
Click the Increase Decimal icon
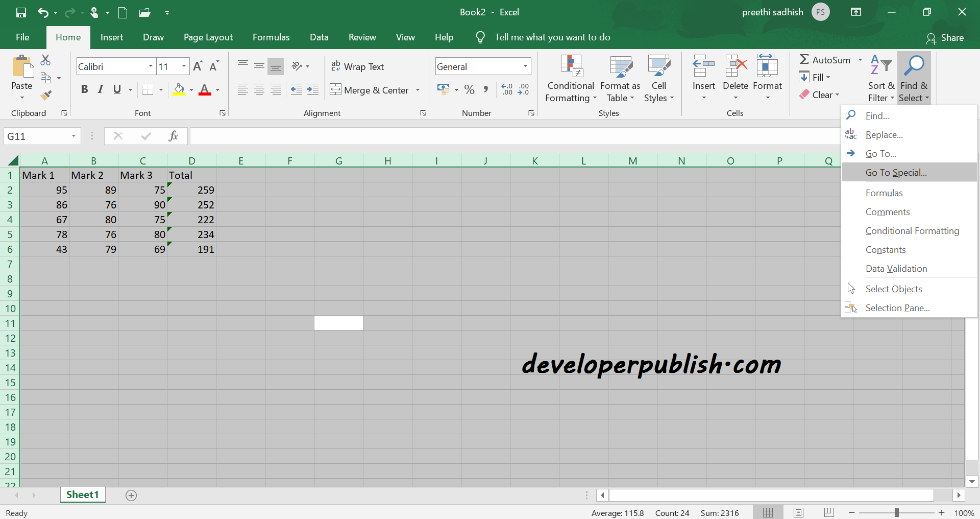[x=507, y=89]
